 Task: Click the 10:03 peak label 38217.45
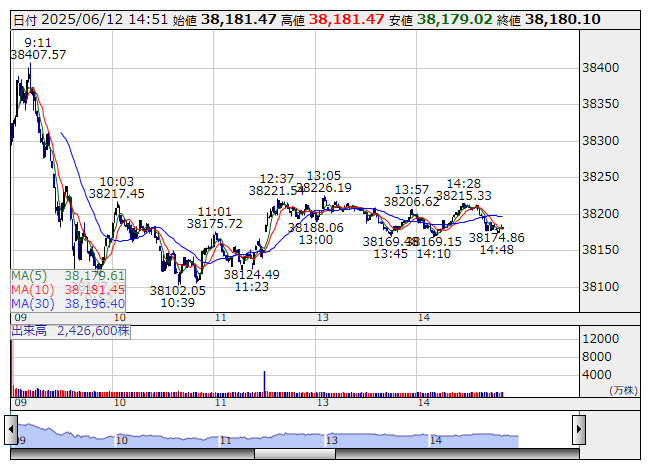pyautogui.click(x=117, y=194)
